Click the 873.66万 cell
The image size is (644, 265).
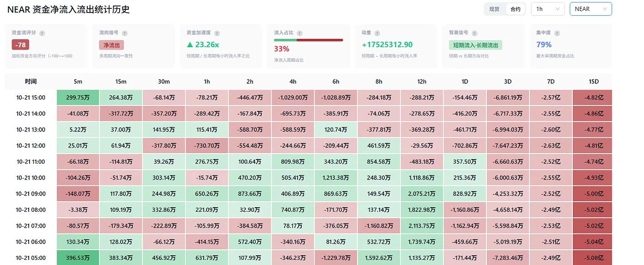point(249,194)
